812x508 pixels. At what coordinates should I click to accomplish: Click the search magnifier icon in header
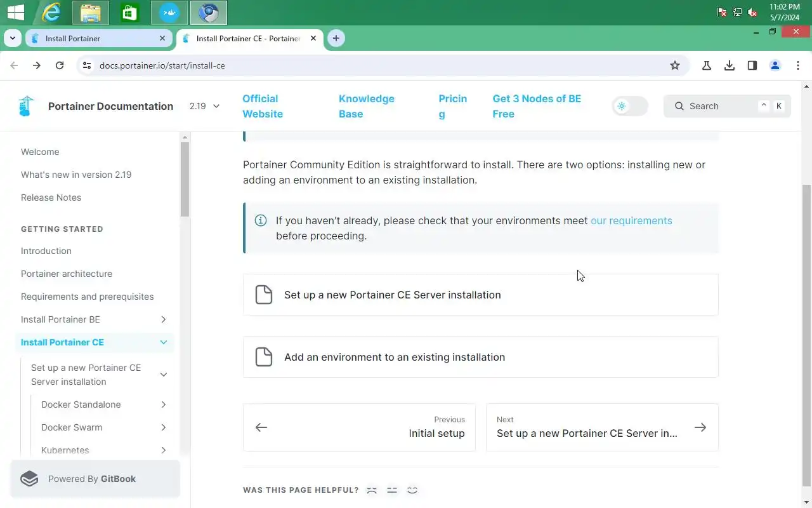coord(679,106)
